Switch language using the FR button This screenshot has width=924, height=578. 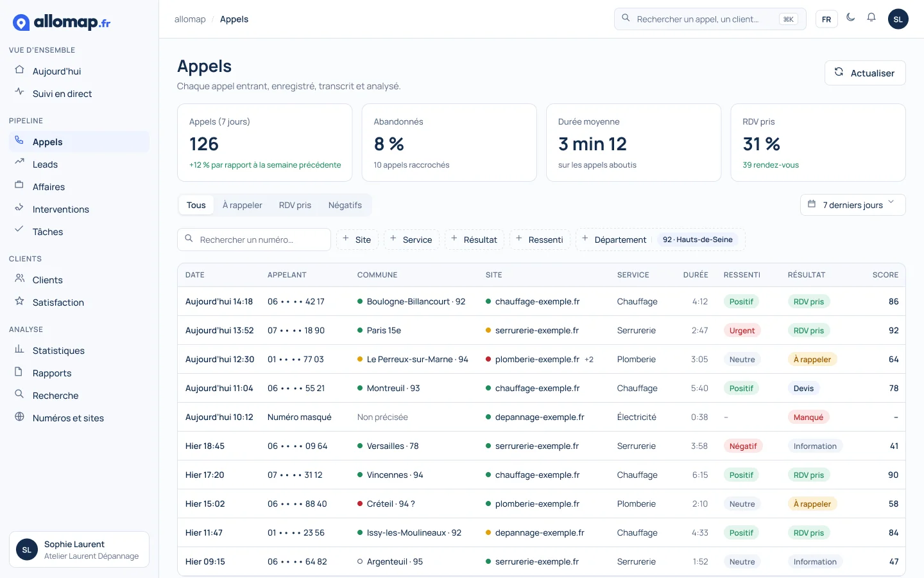[x=826, y=19]
